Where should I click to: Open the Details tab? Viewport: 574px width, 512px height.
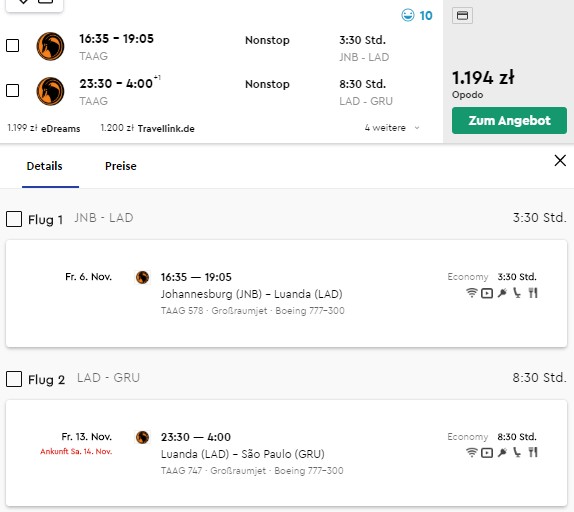45,166
